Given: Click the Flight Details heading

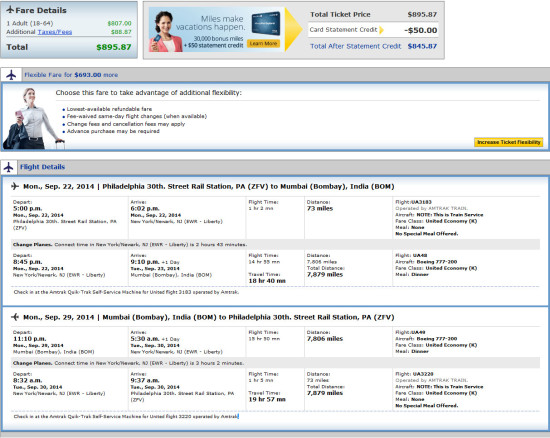Looking at the screenshot, I should (42, 167).
